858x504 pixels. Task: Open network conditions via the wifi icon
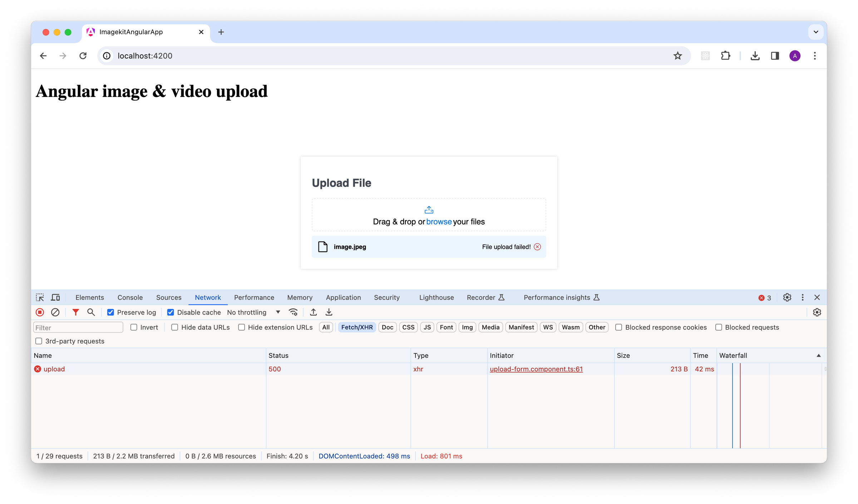point(294,312)
